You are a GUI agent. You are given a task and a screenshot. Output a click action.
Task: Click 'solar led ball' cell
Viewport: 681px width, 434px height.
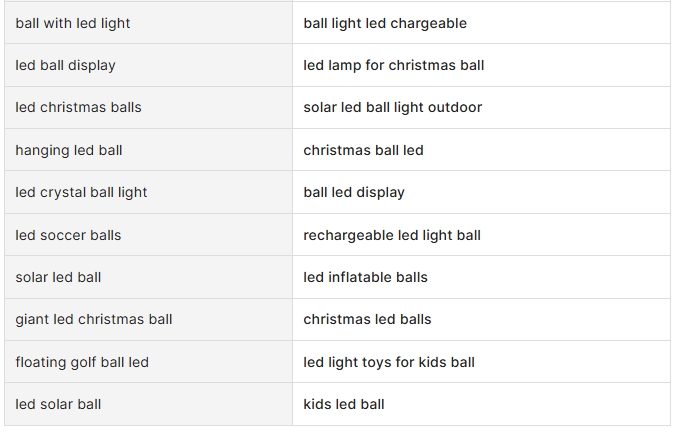149,277
